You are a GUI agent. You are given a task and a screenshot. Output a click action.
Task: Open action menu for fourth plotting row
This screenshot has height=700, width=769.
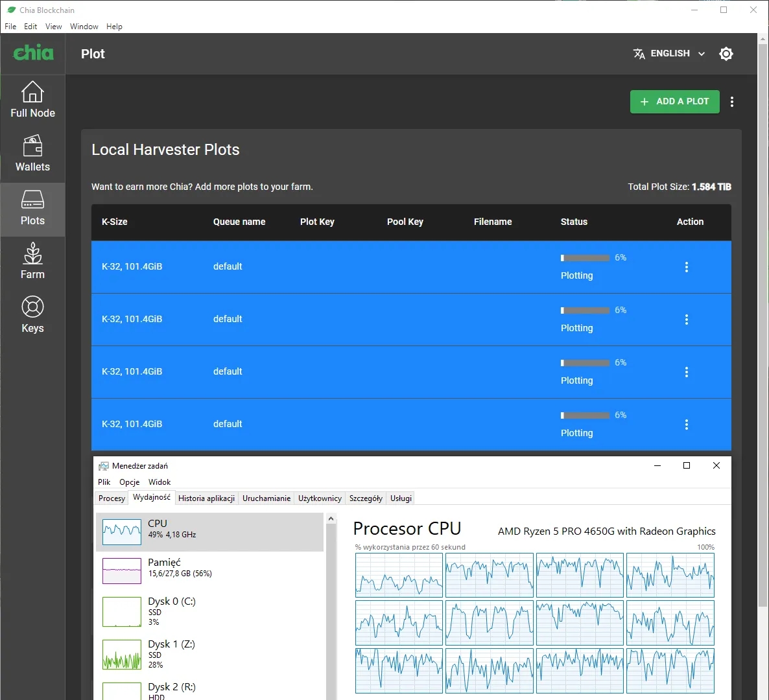click(687, 425)
